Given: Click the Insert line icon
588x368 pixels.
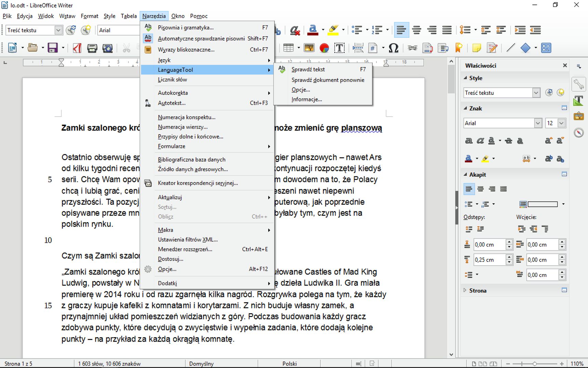Looking at the screenshot, I should pyautogui.click(x=510, y=48).
